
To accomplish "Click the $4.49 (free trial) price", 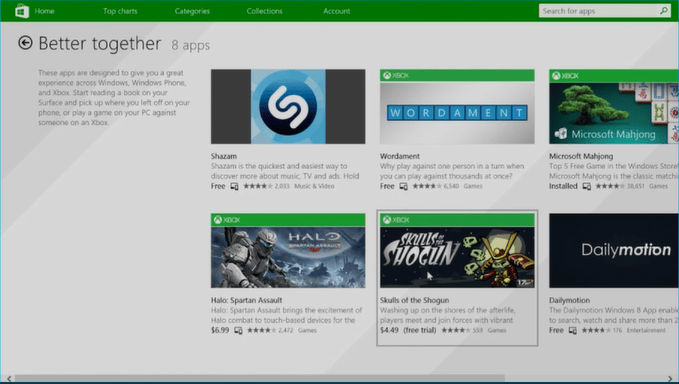I will pyautogui.click(x=408, y=330).
